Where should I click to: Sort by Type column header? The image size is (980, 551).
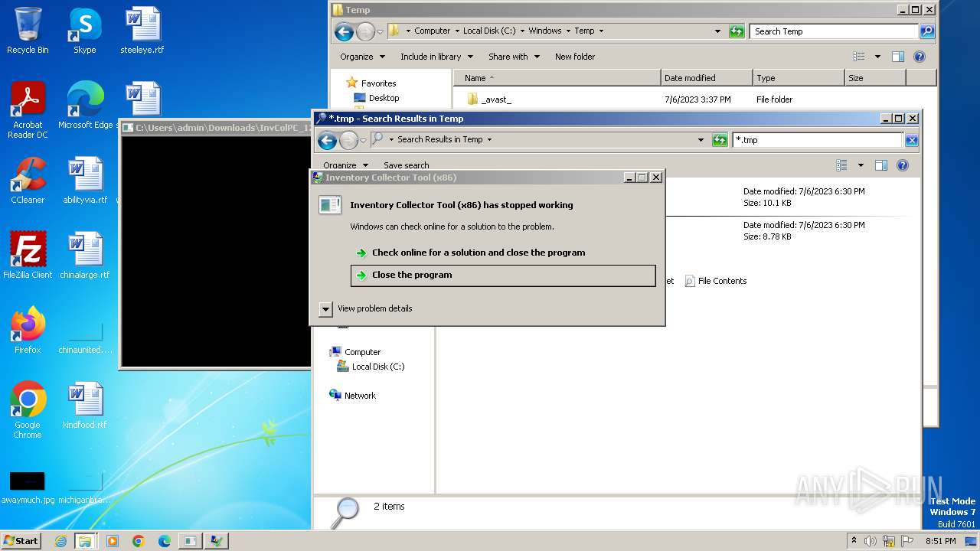[799, 78]
